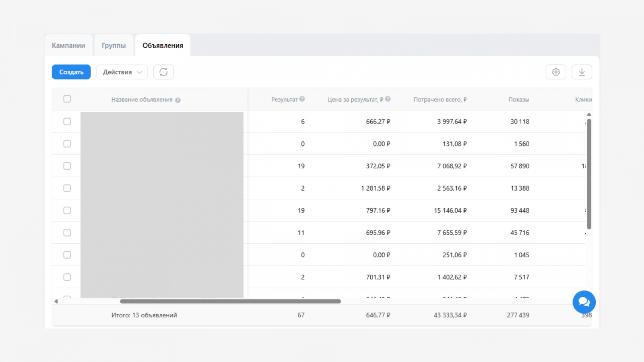Click help icon by Название объявления
This screenshot has width=644, height=362.
click(178, 100)
